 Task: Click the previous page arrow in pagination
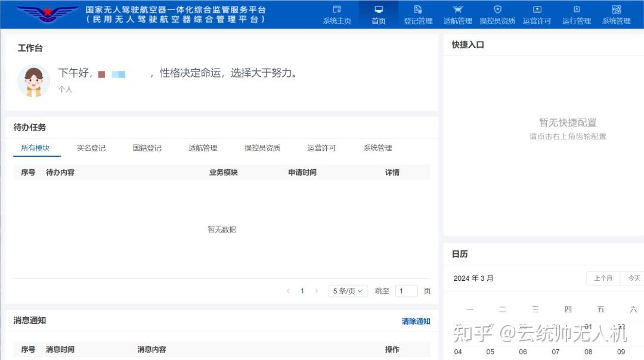(288, 290)
